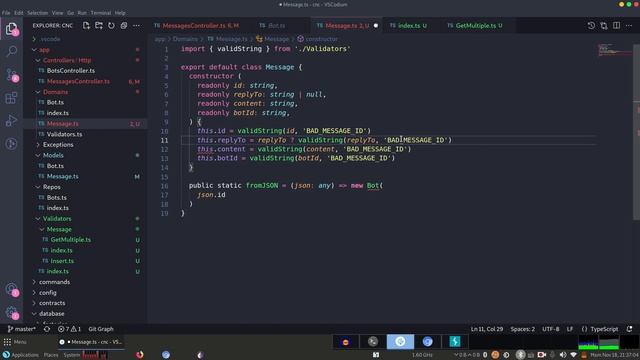Screen dimensions: 640x360
Task: Open notifications bell in status bar
Action: [629, 329]
